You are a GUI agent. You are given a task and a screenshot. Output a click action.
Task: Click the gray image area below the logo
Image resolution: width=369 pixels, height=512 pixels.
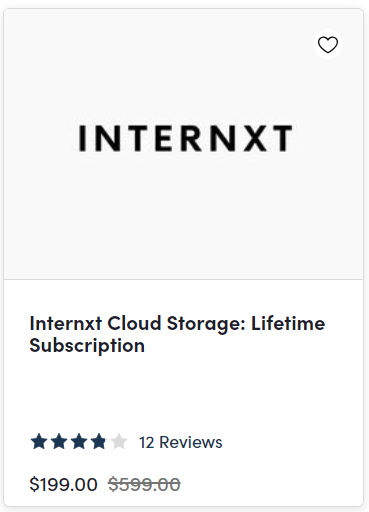click(x=183, y=217)
